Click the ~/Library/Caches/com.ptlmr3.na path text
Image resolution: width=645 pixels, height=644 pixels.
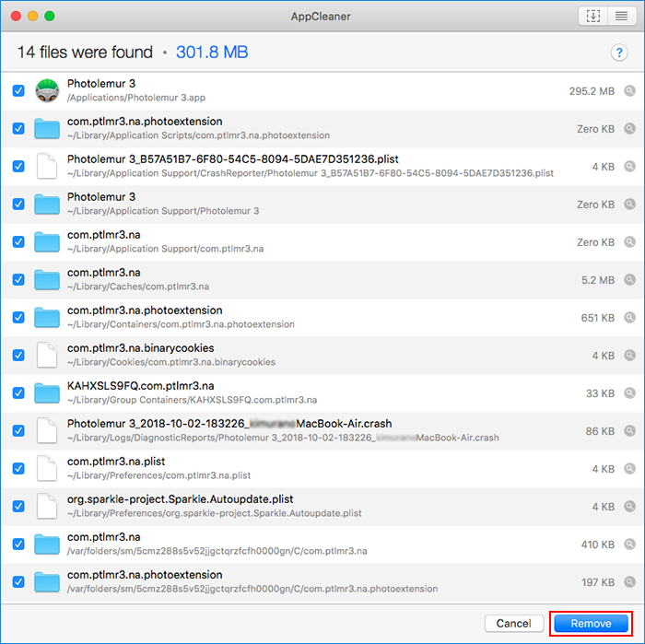(x=138, y=287)
